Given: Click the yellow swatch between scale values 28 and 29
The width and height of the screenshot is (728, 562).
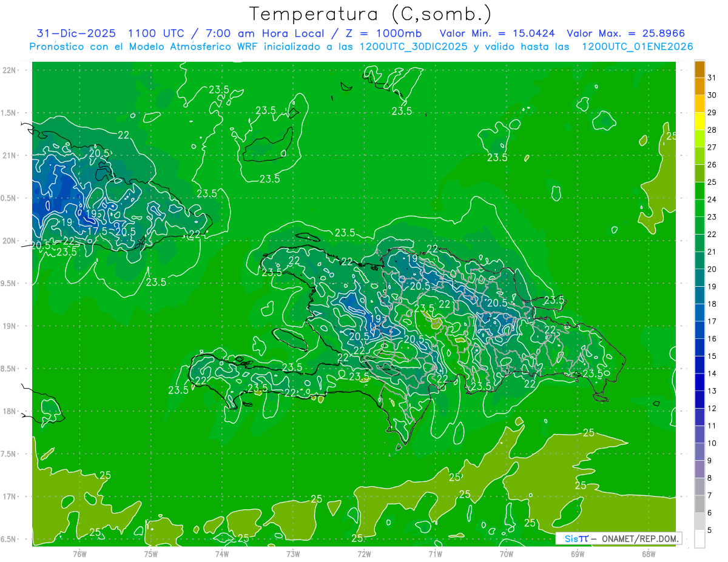Looking at the screenshot, I should pyautogui.click(x=699, y=121).
